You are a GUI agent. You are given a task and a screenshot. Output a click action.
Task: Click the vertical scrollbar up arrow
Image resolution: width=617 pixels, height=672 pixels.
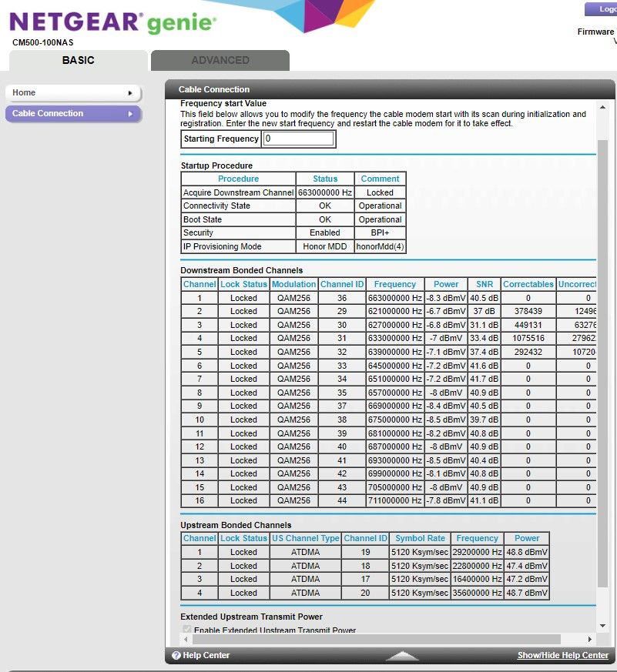pos(602,107)
